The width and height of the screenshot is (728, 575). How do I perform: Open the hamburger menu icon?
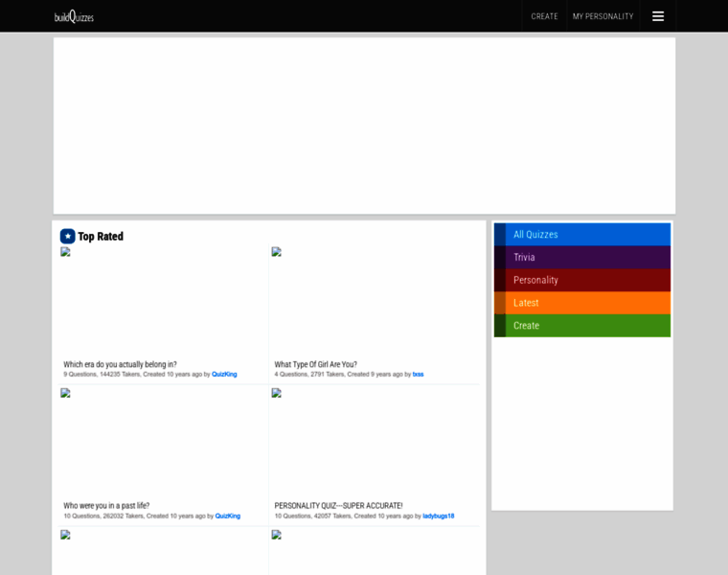[x=658, y=16]
